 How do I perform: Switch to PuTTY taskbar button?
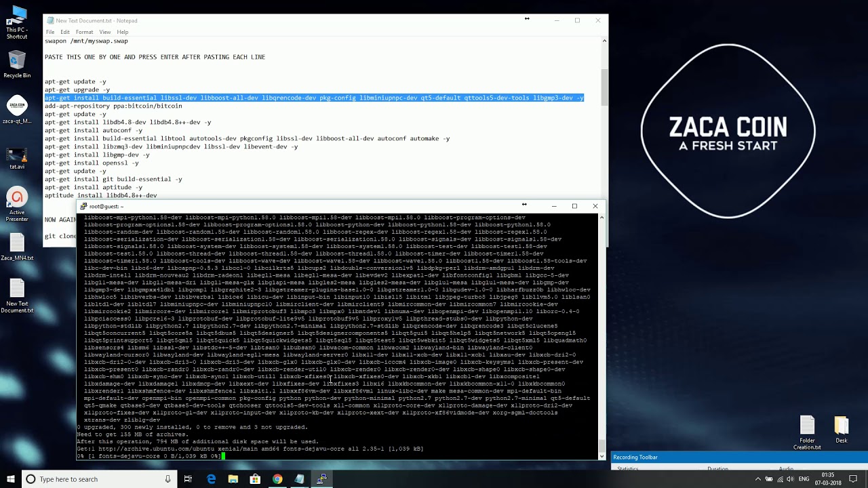tap(321, 479)
